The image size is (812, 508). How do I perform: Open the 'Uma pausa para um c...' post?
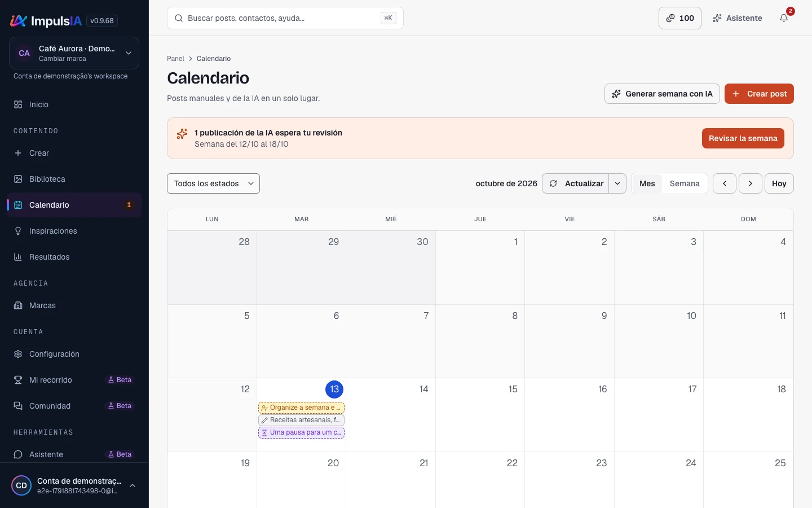(x=301, y=432)
